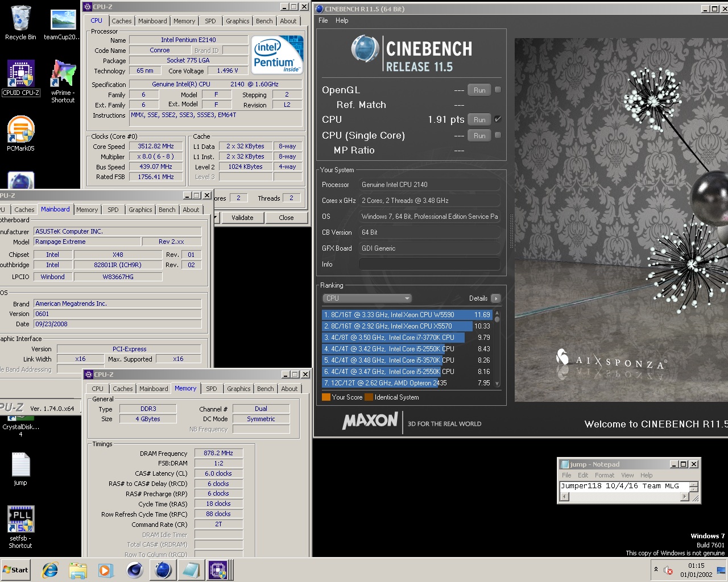This screenshot has width=728, height=582.
Task: Run the CPU Single Core benchmark
Action: [x=479, y=136]
